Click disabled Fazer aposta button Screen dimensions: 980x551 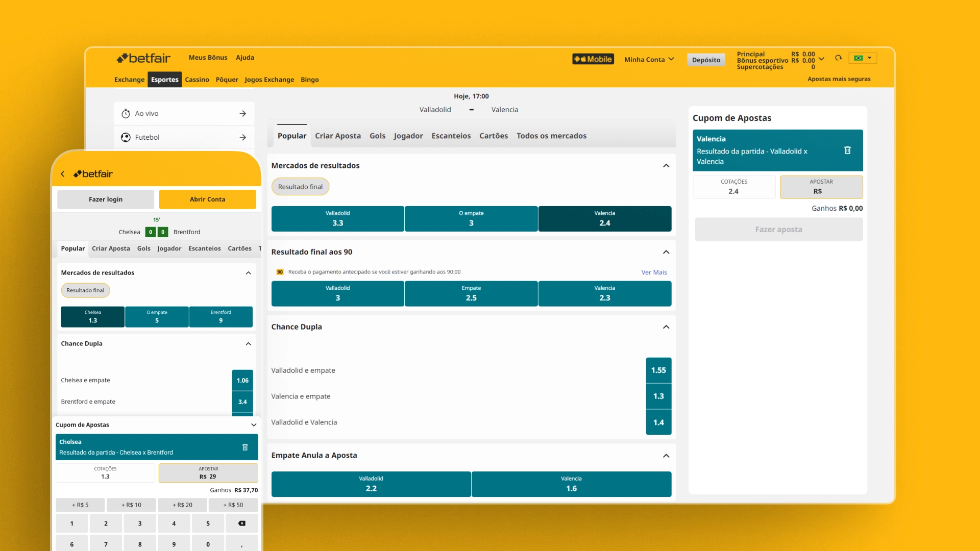pyautogui.click(x=778, y=230)
